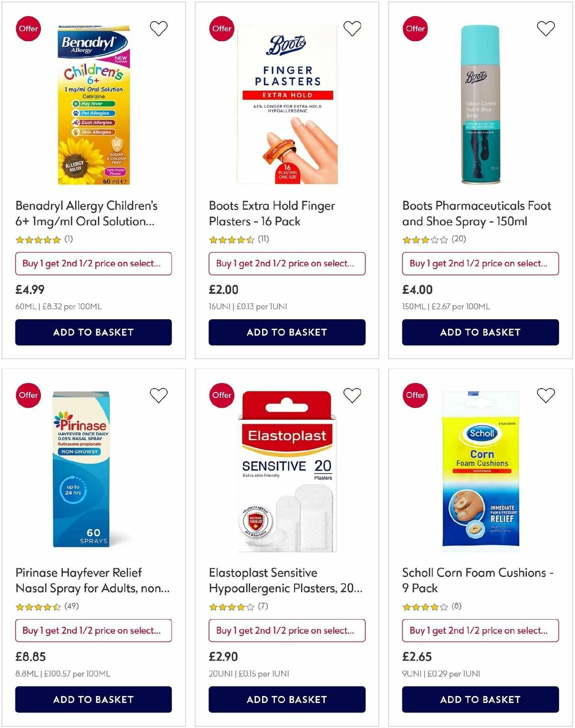Favourite the Scholl Corn Foam Cushions
The image size is (575, 728).
[545, 395]
